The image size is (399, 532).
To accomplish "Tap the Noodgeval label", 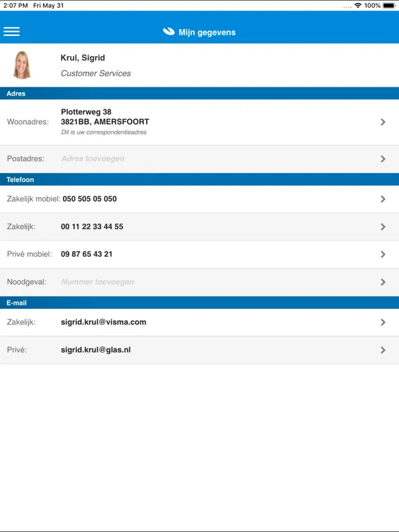I will tap(26, 282).
